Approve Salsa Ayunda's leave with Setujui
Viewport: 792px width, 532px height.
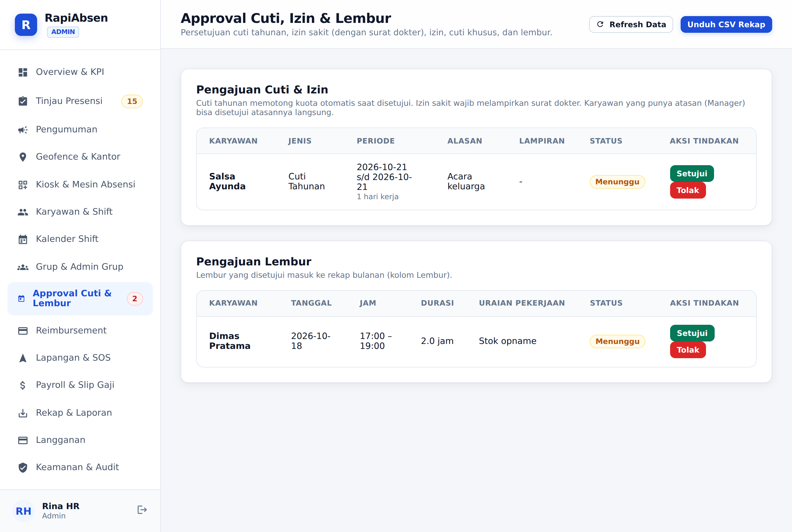point(691,174)
